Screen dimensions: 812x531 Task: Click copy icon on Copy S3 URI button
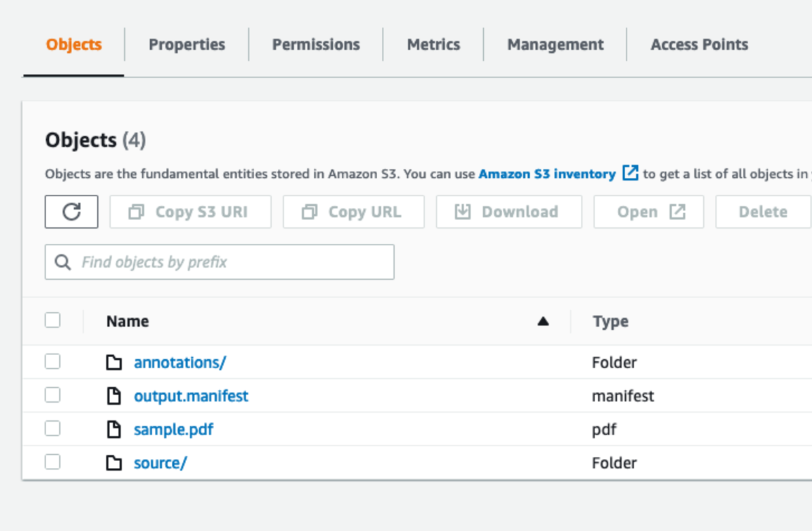pos(136,212)
